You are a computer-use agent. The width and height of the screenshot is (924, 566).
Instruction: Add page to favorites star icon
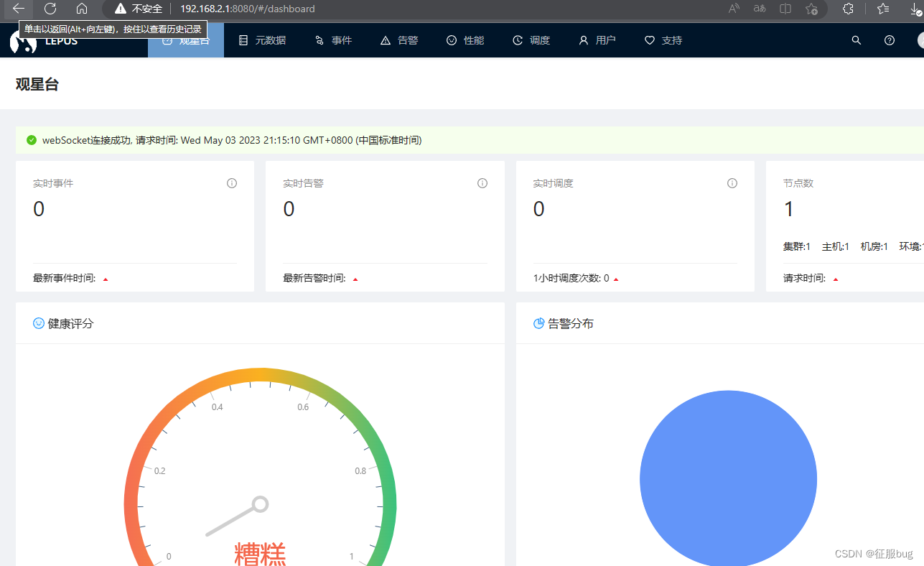811,9
